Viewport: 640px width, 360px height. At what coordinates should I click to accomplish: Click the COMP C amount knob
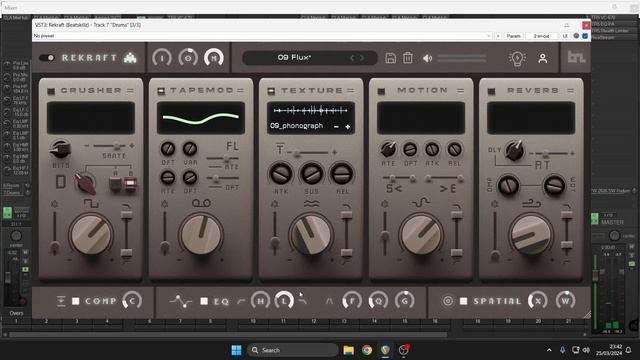pyautogui.click(x=132, y=301)
